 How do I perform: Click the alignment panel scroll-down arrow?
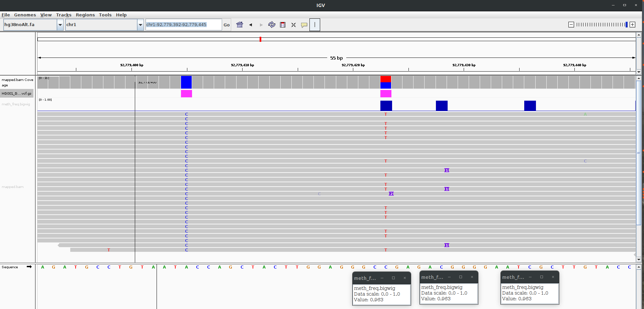click(639, 259)
